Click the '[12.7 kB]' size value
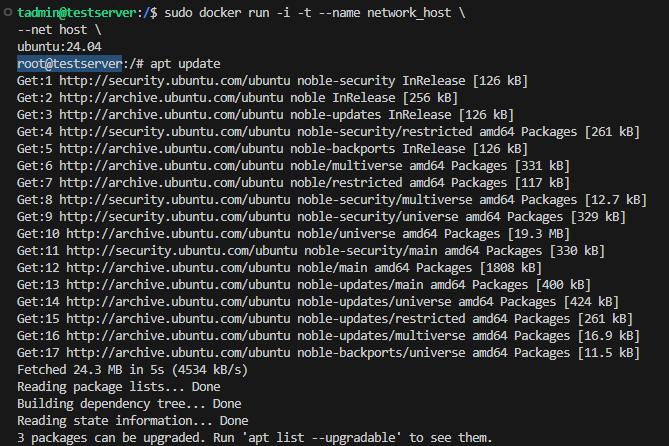The image size is (669, 446). point(616,200)
